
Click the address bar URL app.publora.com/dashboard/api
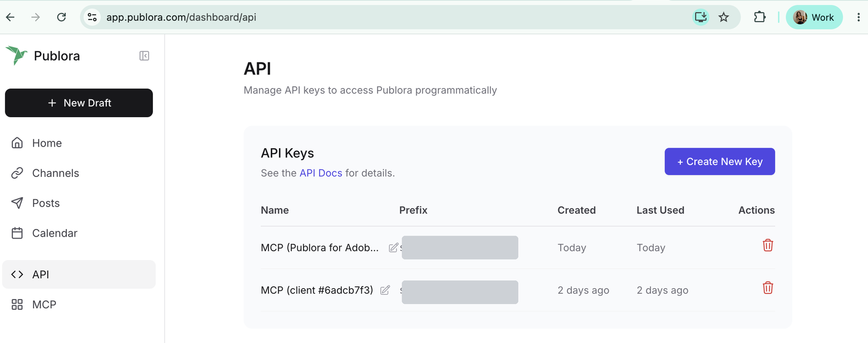point(181,17)
